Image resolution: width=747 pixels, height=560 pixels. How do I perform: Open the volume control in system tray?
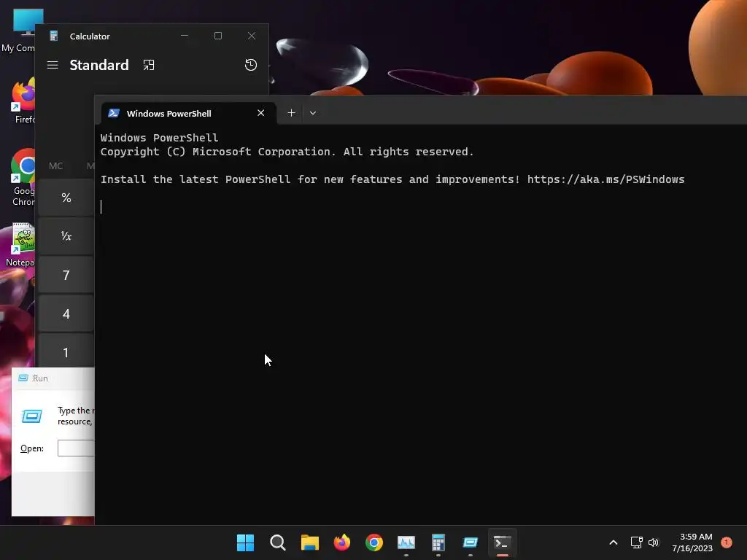(x=654, y=542)
